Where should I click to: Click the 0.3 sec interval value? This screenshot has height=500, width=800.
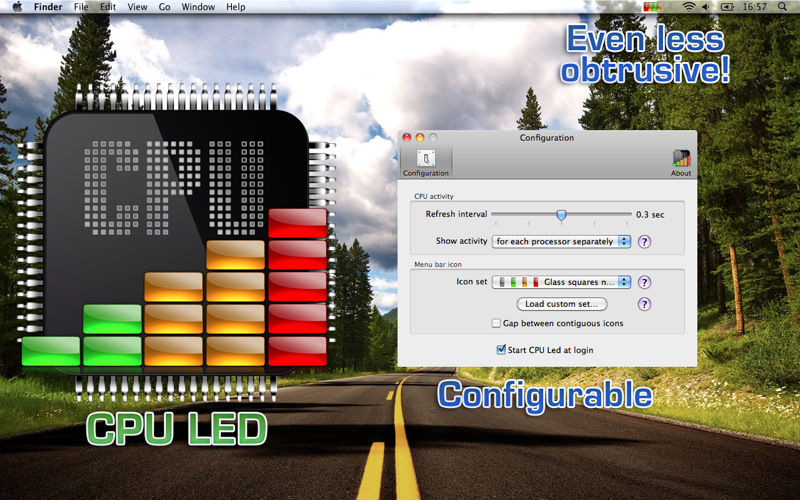click(650, 215)
